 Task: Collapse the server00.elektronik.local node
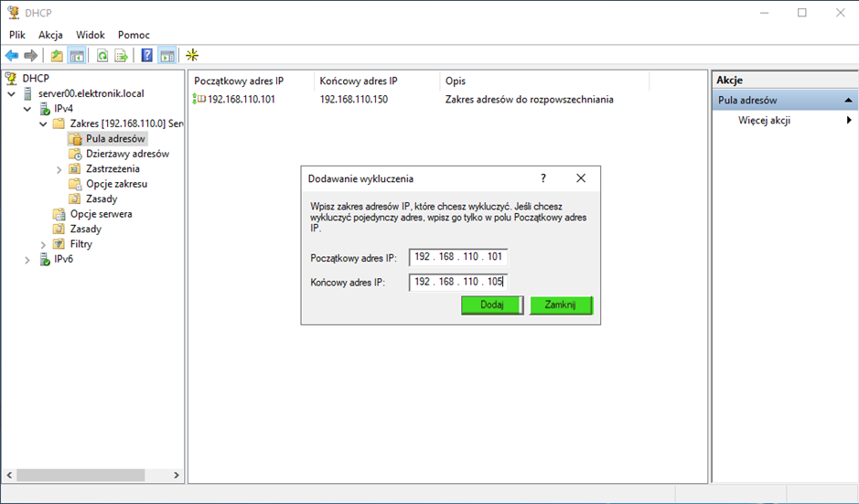pyautogui.click(x=11, y=94)
